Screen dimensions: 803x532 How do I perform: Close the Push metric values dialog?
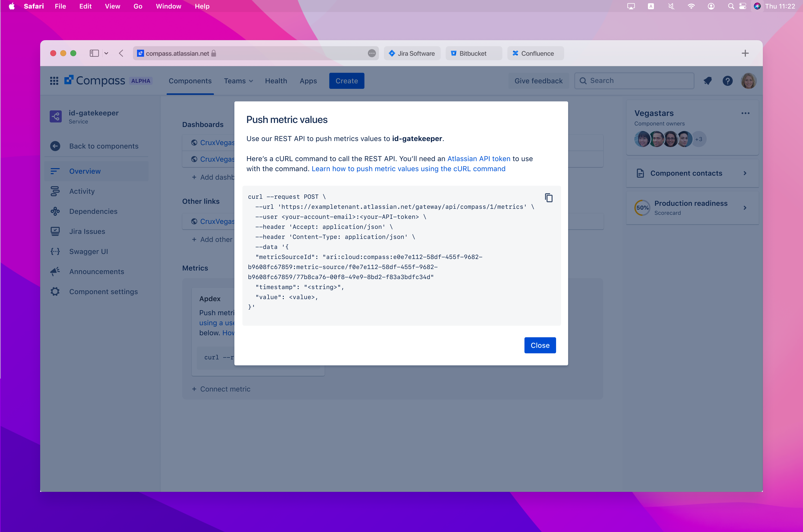click(540, 345)
